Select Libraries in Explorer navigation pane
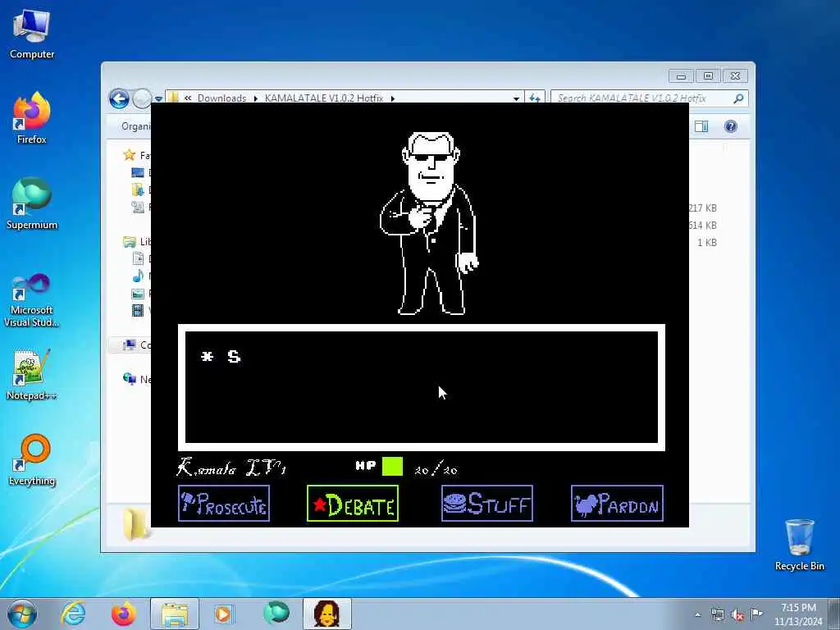 [x=137, y=242]
